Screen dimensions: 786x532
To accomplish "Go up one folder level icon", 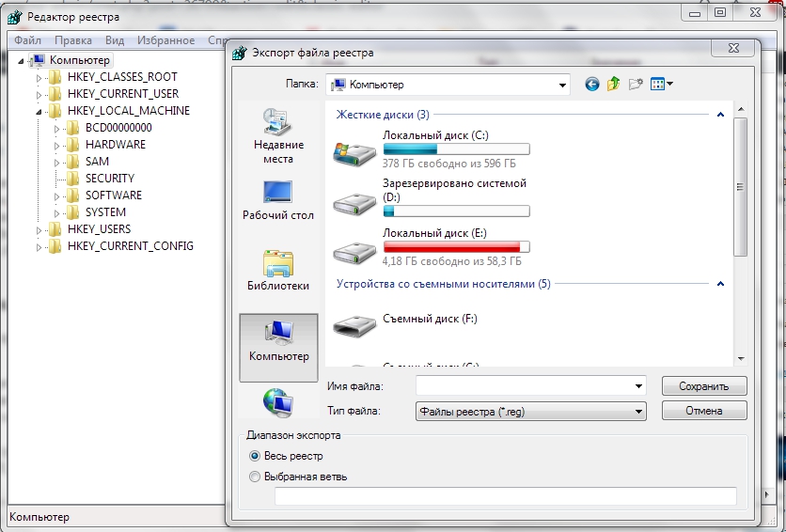I will click(614, 85).
